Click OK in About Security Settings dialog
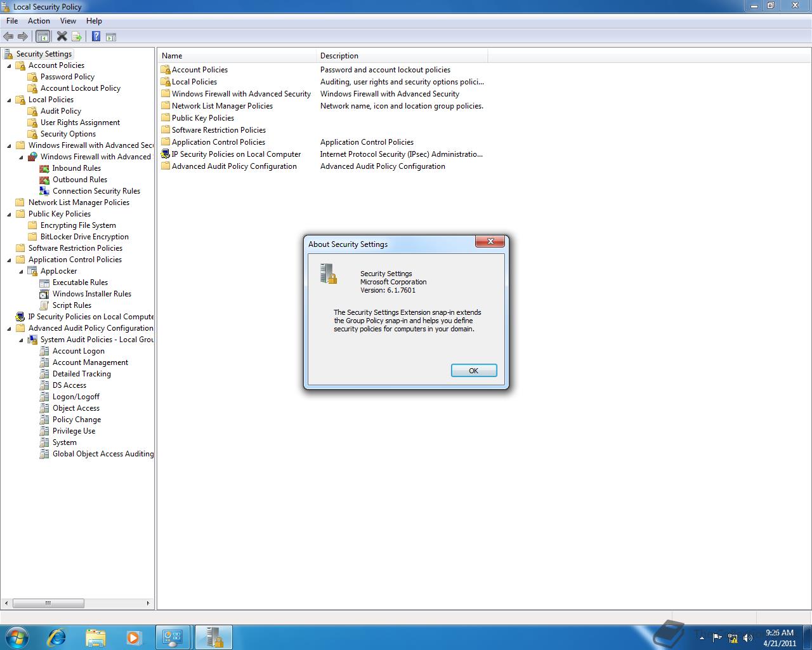812x650 pixels. 474,371
